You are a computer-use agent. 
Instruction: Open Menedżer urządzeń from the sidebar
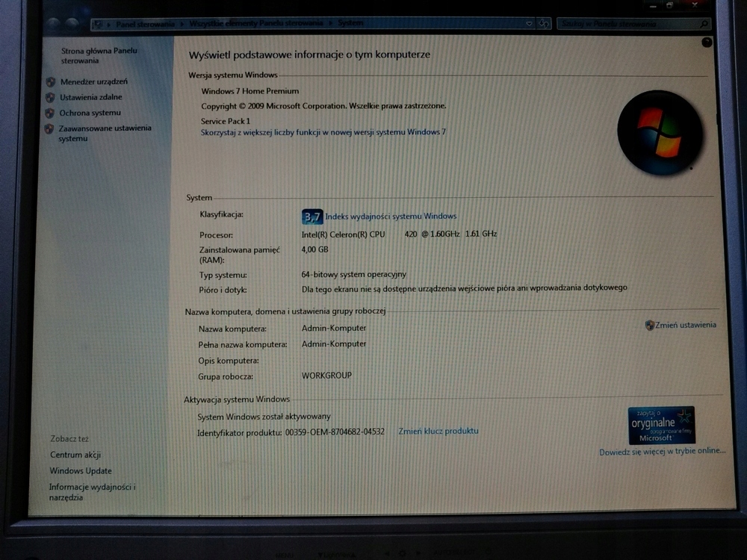click(x=94, y=81)
